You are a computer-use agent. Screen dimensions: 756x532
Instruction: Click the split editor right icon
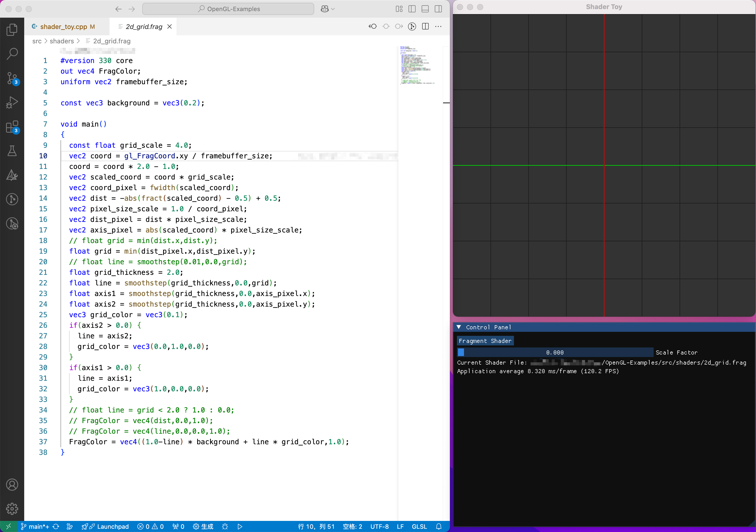coord(425,26)
